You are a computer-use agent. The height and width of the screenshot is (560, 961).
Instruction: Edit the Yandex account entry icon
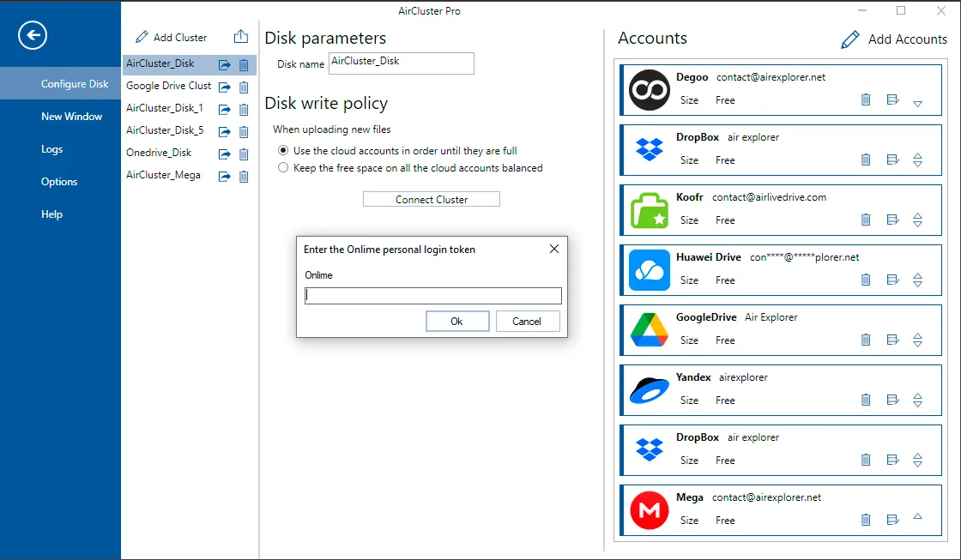click(x=893, y=400)
